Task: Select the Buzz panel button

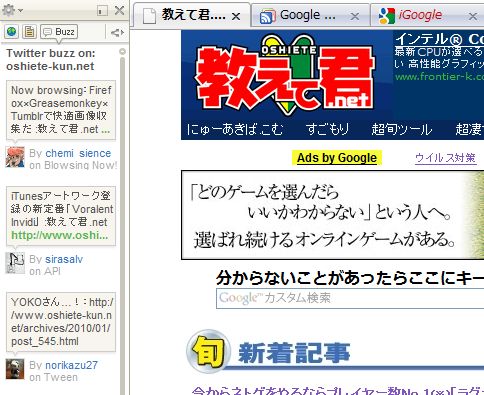Action: click(x=59, y=32)
